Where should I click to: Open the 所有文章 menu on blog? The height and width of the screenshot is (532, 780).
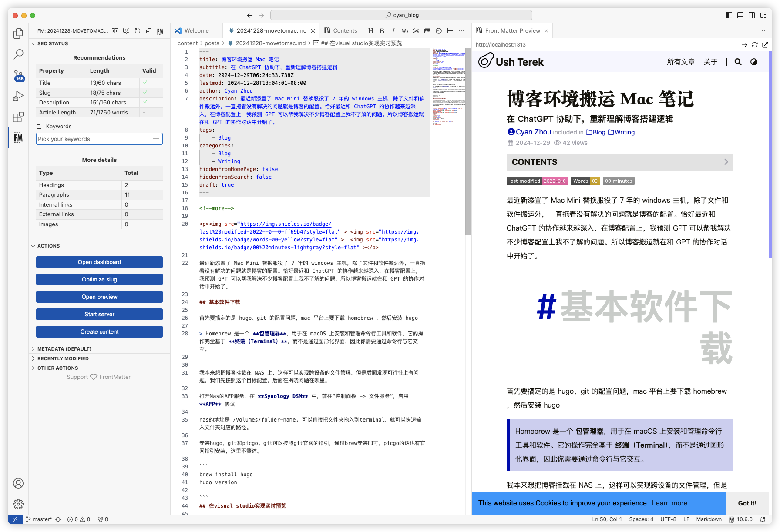[681, 62]
